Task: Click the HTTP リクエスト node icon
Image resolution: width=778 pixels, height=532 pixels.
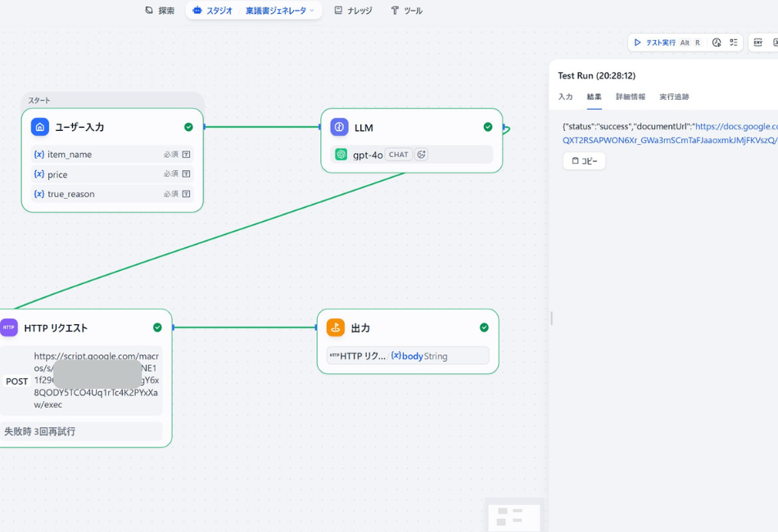Action: (8, 327)
